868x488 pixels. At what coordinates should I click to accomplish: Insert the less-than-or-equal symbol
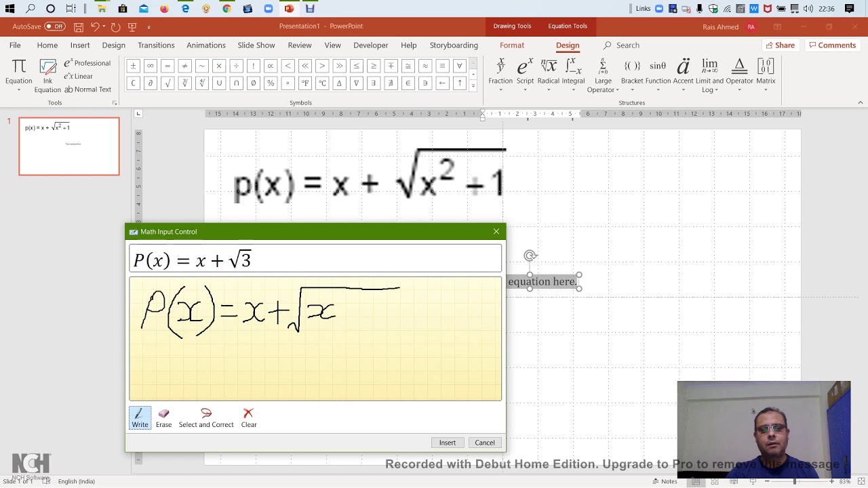point(356,66)
